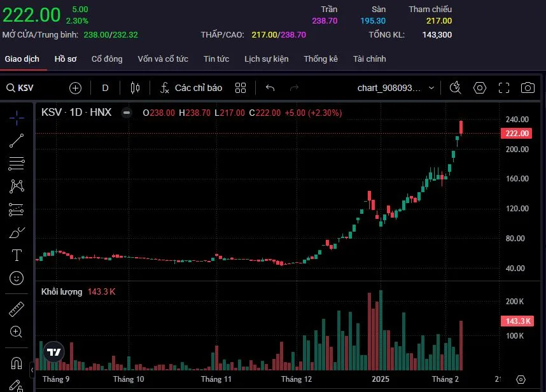Take a chart snapshot with the camera
This screenshot has height=392, width=546.
pyautogui.click(x=528, y=88)
